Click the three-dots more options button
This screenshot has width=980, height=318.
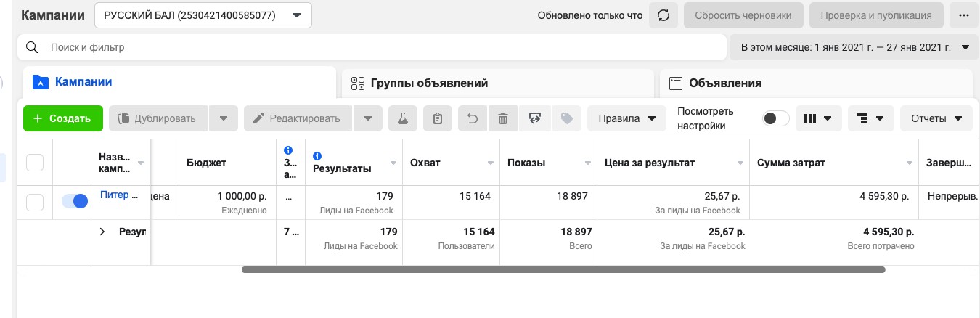click(964, 15)
